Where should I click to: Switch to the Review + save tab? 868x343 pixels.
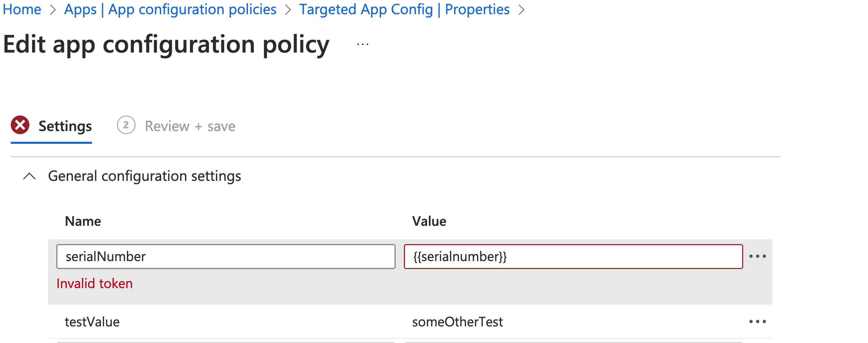190,126
